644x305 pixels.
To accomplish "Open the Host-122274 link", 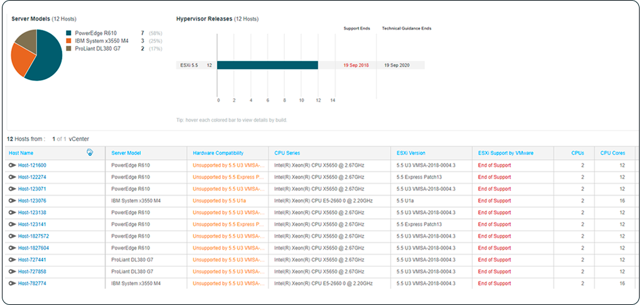I will 32,178.
